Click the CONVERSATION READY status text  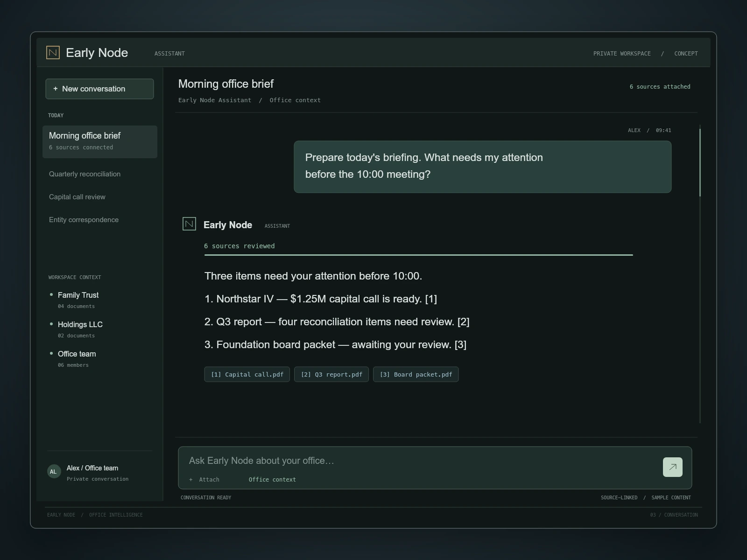coord(206,497)
